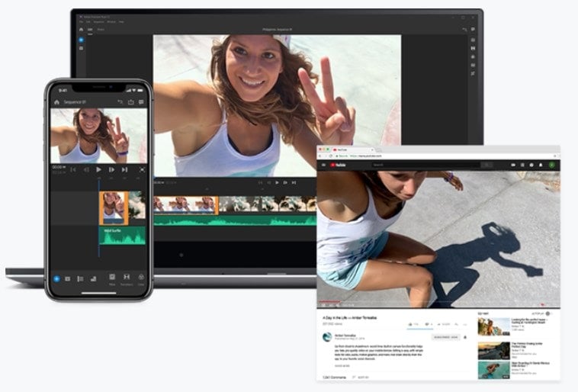This screenshot has width=578, height=392.
Task: Click the YouTube upload video camera icon
Action: click(x=513, y=165)
